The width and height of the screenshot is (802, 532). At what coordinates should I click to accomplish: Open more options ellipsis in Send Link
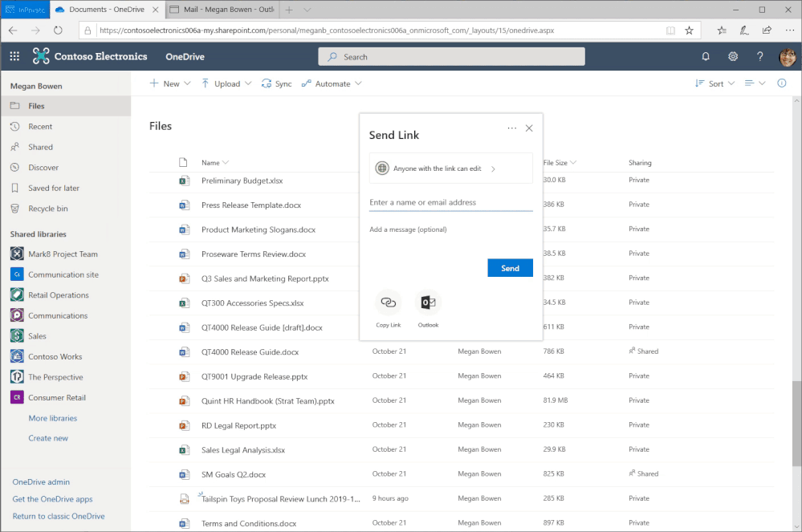[511, 128]
